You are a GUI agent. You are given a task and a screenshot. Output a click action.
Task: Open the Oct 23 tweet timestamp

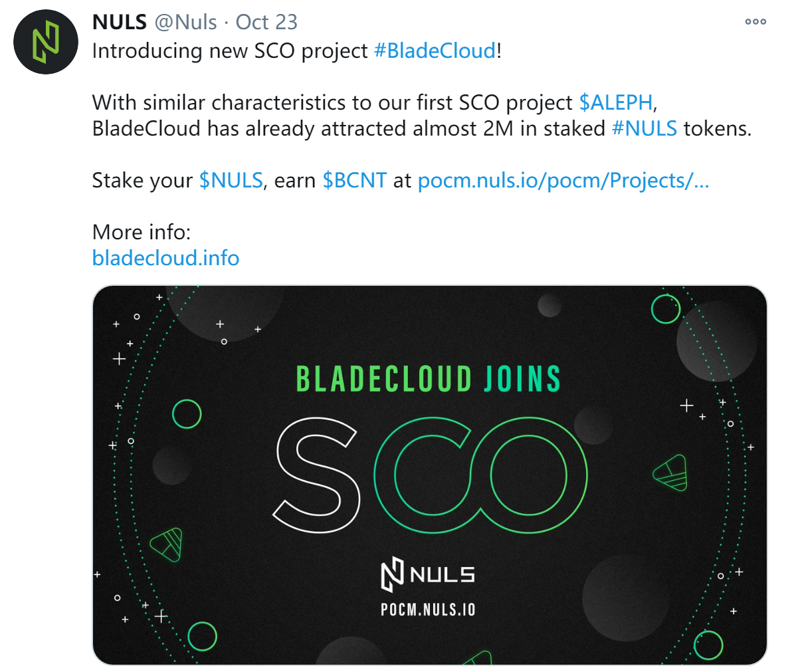tap(267, 22)
